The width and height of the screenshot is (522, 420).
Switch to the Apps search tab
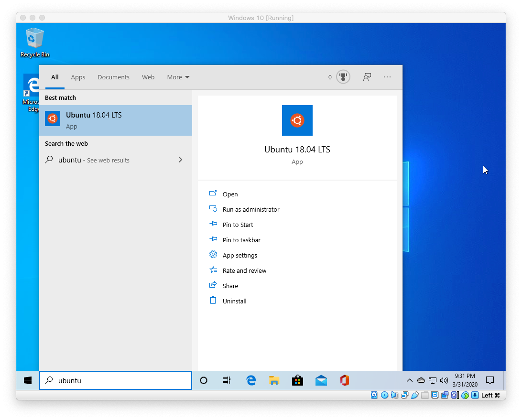pos(78,77)
